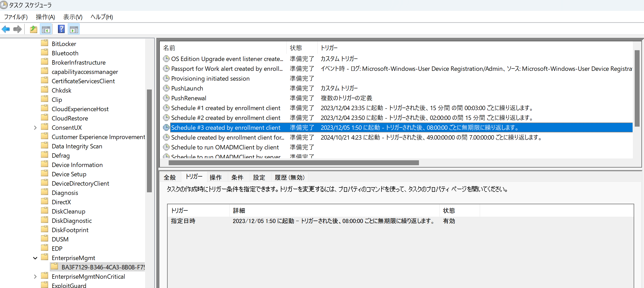This screenshot has width=644, height=288.
Task: Select the BA3F7129-B346-4CA3 folder
Action: click(x=98, y=267)
